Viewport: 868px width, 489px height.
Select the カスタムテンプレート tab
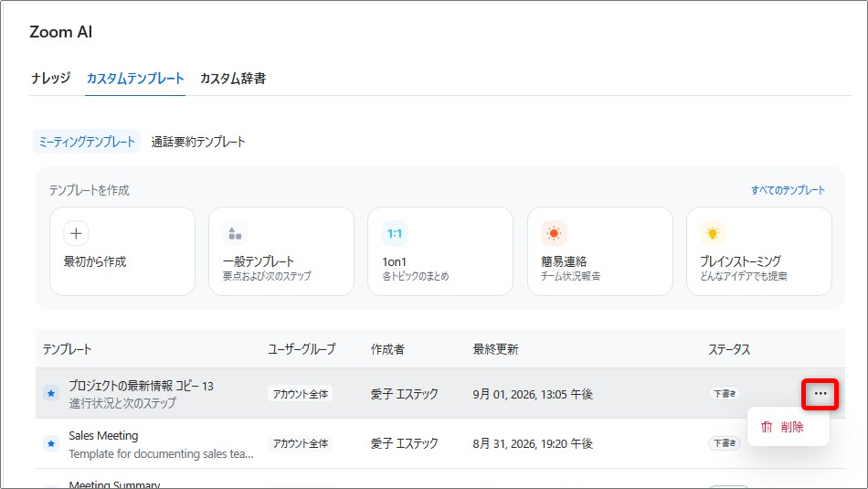(135, 78)
